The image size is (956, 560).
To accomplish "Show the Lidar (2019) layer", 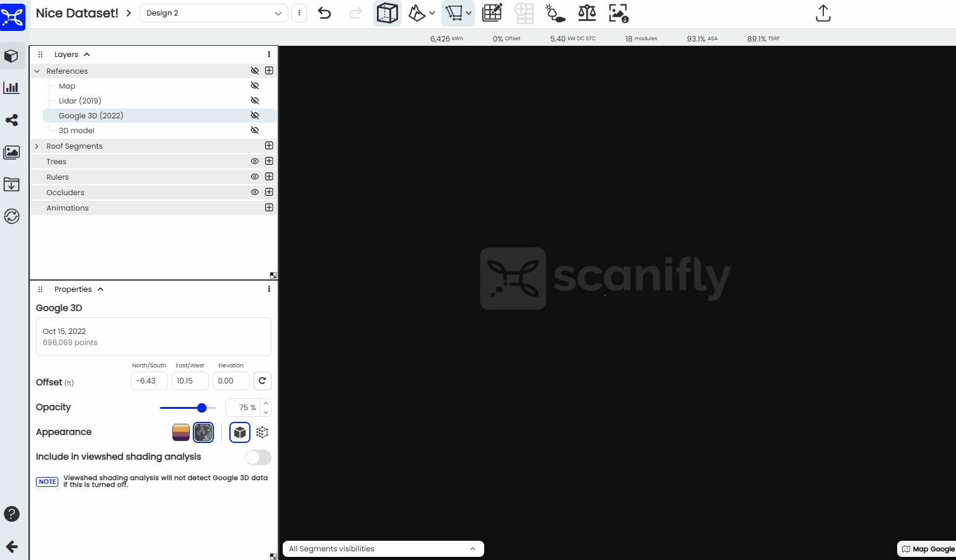I will [255, 100].
